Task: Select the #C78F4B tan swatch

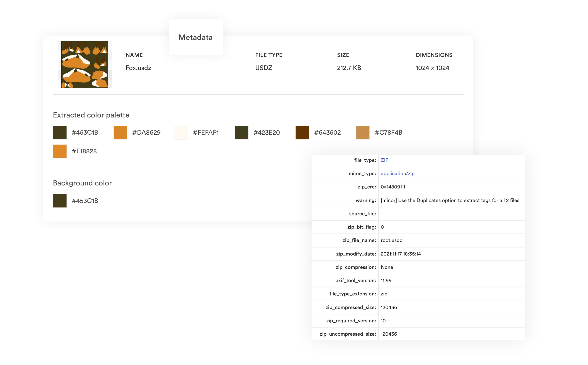Action: click(x=363, y=132)
